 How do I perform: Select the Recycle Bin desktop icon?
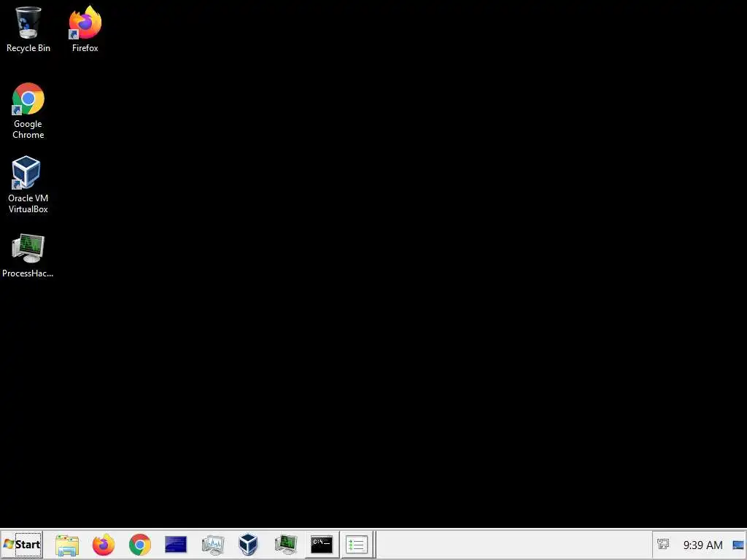28,29
